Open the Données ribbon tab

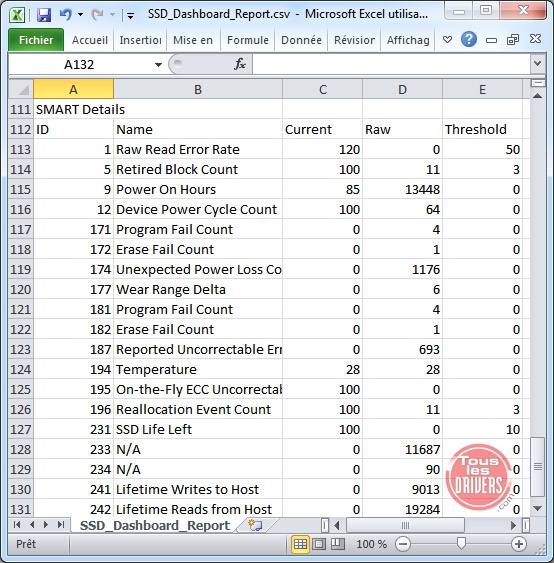(301, 40)
